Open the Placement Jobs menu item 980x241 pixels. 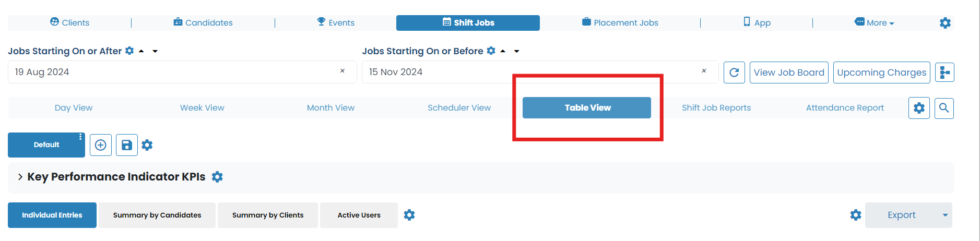pos(620,23)
